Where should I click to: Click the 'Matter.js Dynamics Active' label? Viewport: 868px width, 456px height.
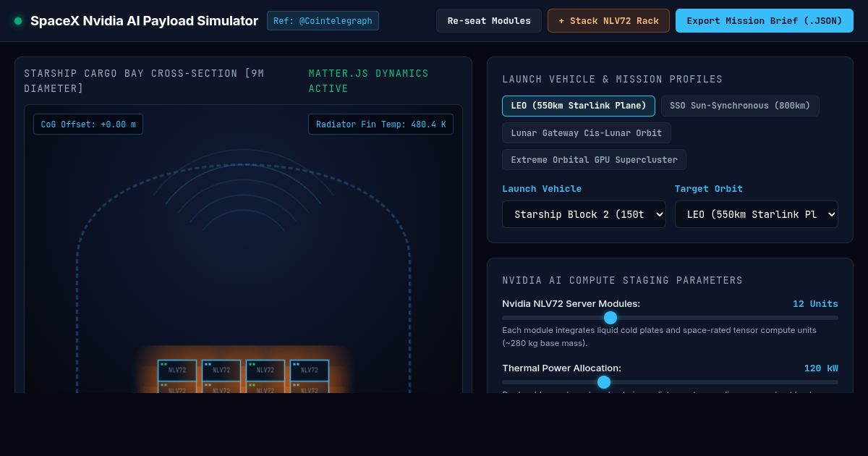pos(369,81)
